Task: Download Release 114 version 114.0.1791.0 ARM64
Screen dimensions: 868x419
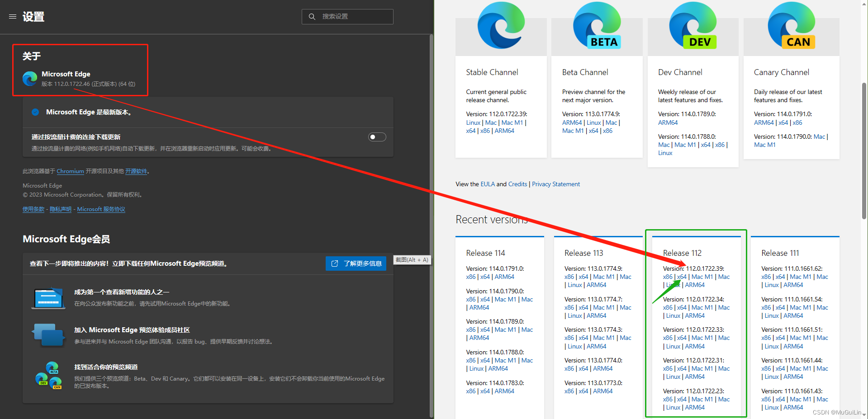Action: [x=504, y=277]
